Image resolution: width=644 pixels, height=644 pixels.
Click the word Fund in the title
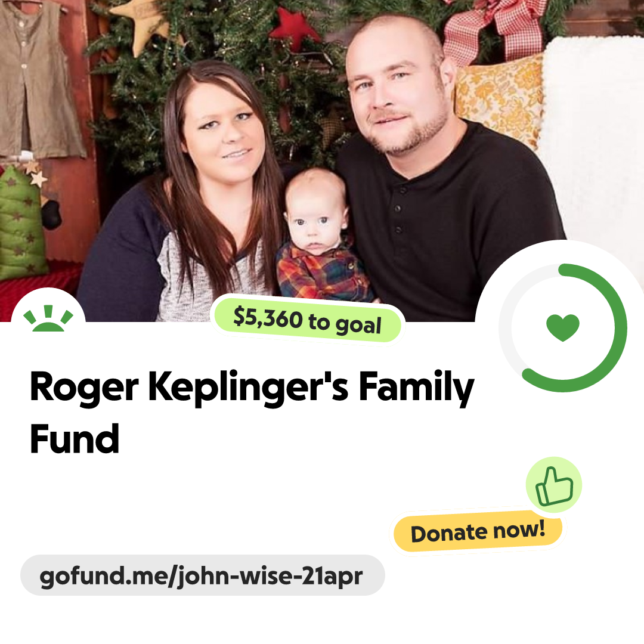[75, 439]
